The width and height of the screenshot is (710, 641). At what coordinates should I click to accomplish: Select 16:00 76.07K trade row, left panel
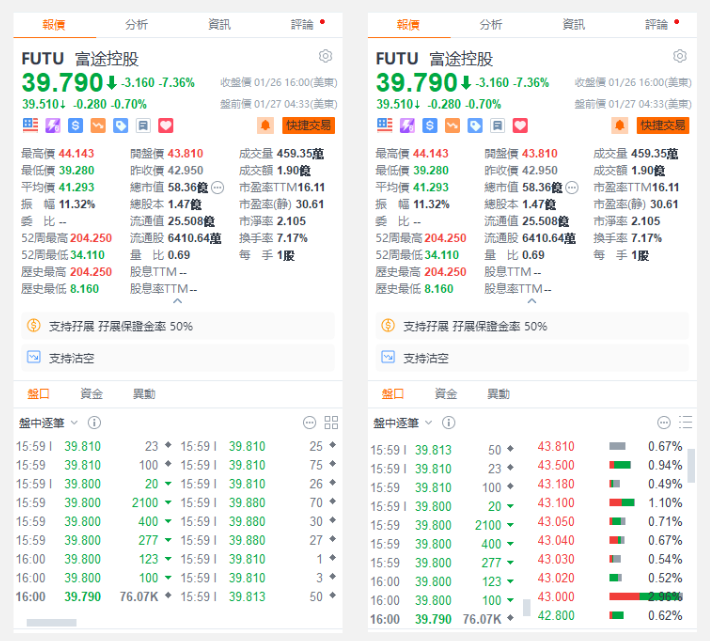(x=94, y=597)
